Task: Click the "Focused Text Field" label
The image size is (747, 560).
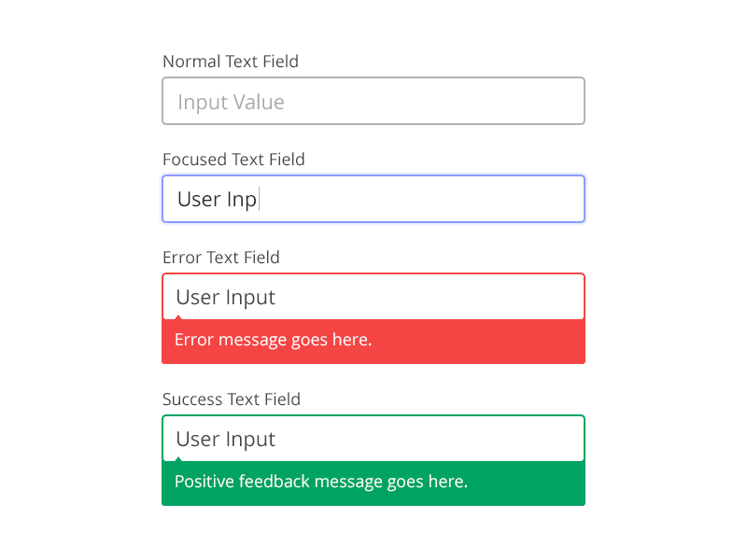Action: coord(233,159)
